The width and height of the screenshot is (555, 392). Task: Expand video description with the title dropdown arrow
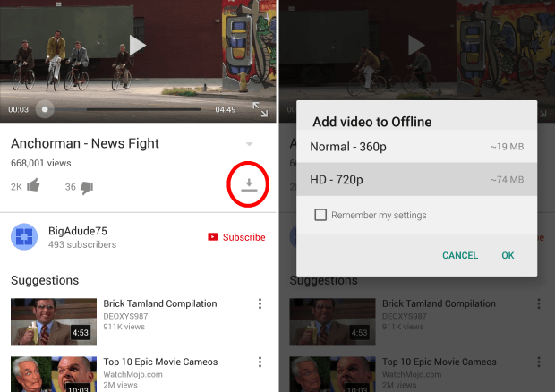pos(249,144)
